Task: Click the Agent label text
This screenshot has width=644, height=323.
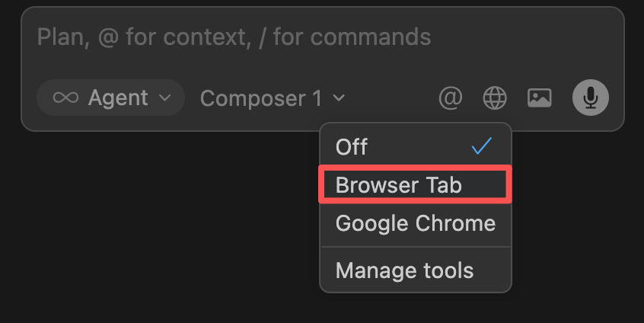Action: (x=118, y=98)
